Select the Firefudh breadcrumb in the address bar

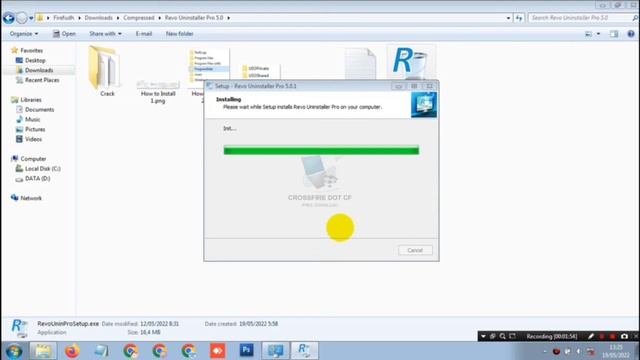(64, 18)
